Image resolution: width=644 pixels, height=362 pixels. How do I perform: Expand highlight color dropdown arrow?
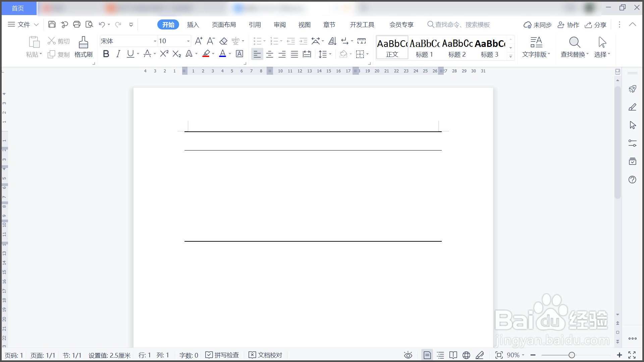click(x=213, y=54)
